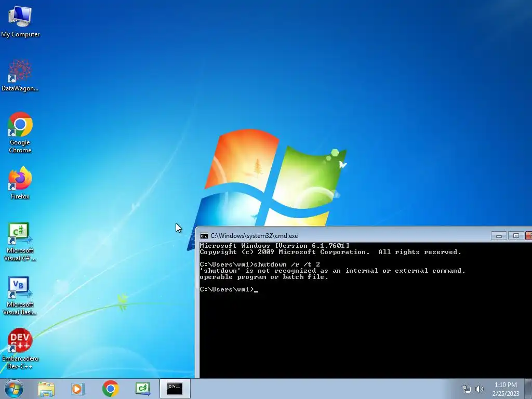Open Google Chrome from the taskbar
Viewport: 532px width, 399px height.
pos(110,389)
